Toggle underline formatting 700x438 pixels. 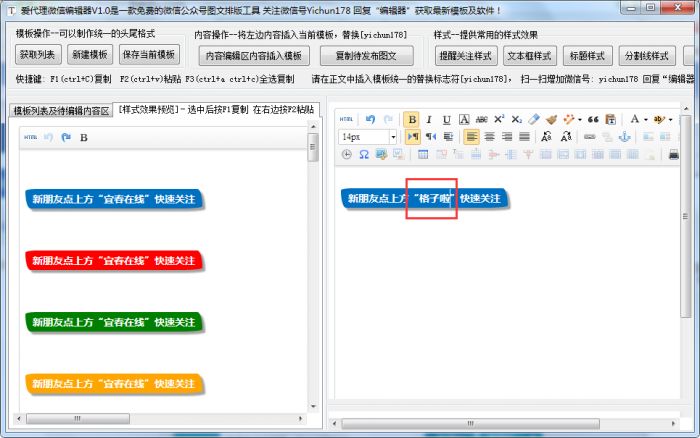click(x=446, y=119)
